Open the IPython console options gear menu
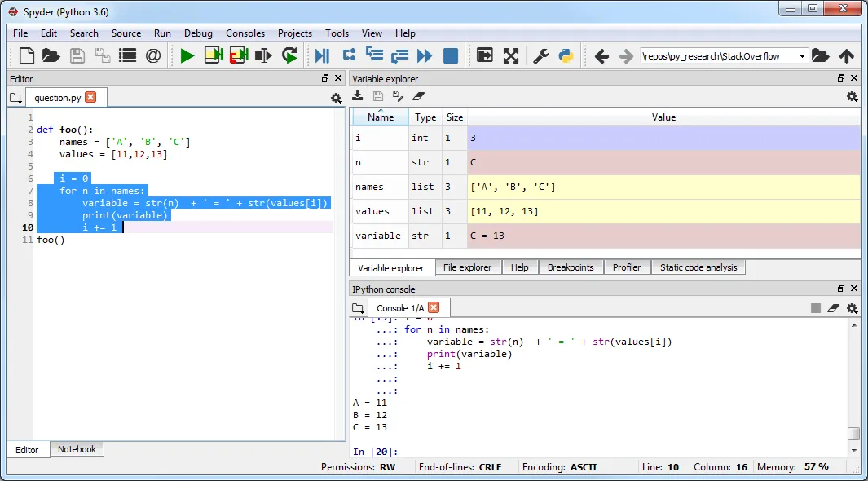 (852, 308)
